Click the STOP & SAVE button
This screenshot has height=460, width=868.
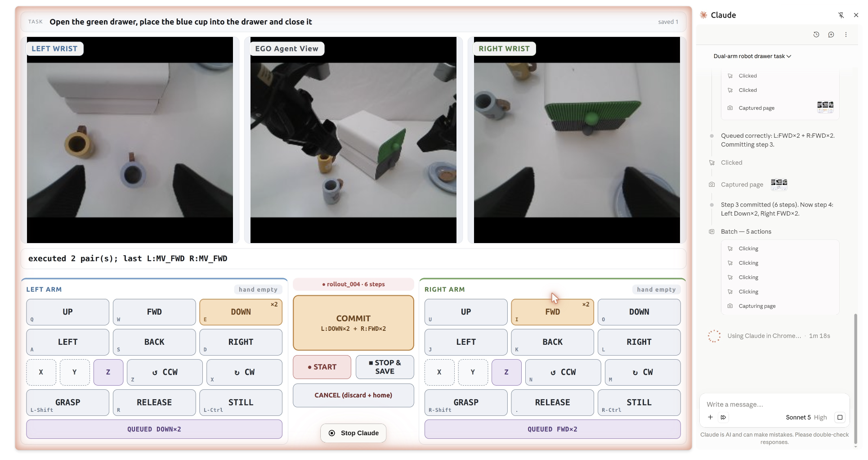(x=385, y=367)
